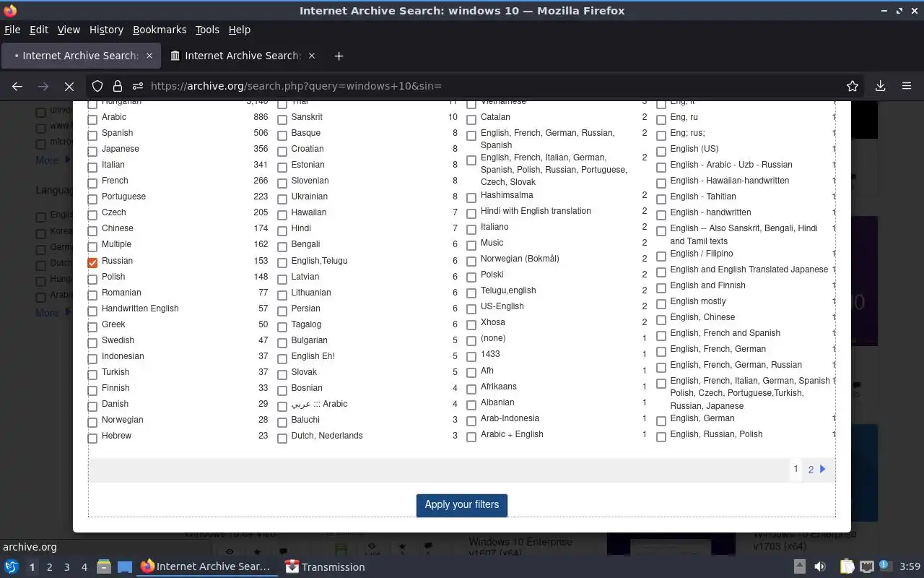The width and height of the screenshot is (924, 578).
Task: Show desktop using taskbar icon
Action: (124, 567)
